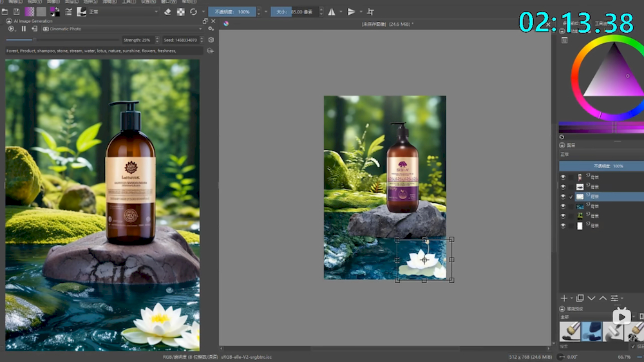
Task: Select the first brush preset thumbnail
Action: click(x=570, y=332)
